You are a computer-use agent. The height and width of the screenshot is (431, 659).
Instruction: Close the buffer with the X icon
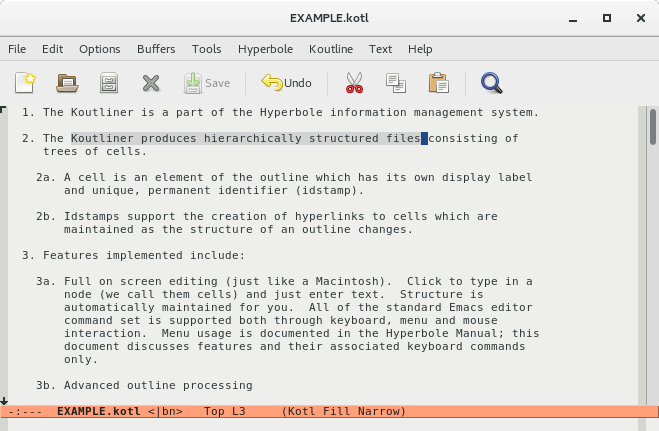151,83
